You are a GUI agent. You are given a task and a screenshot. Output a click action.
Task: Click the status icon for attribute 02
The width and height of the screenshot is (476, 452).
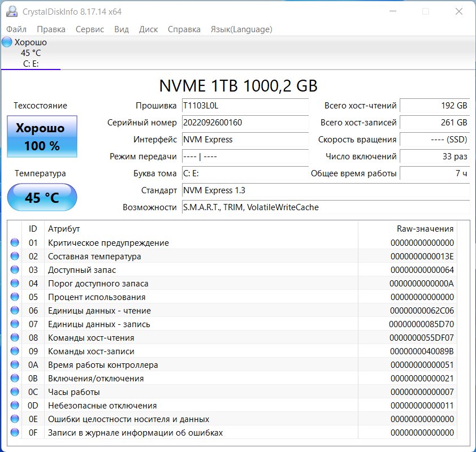(15, 256)
